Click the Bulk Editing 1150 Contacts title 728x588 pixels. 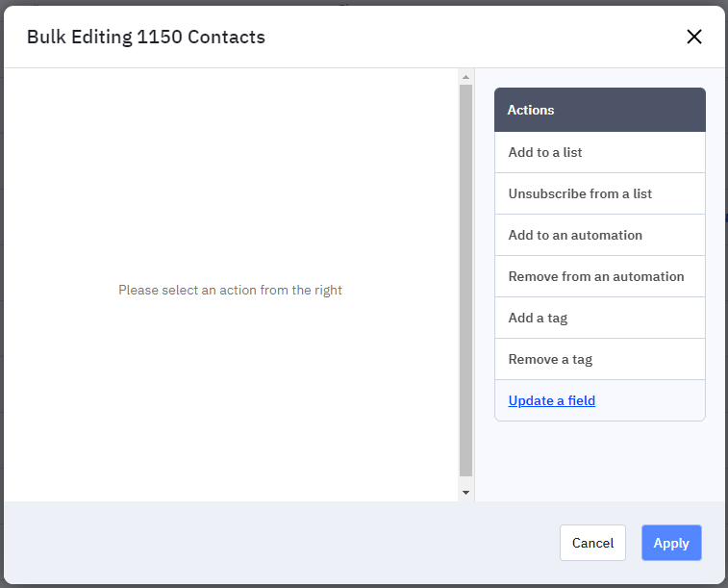pyautogui.click(x=146, y=38)
